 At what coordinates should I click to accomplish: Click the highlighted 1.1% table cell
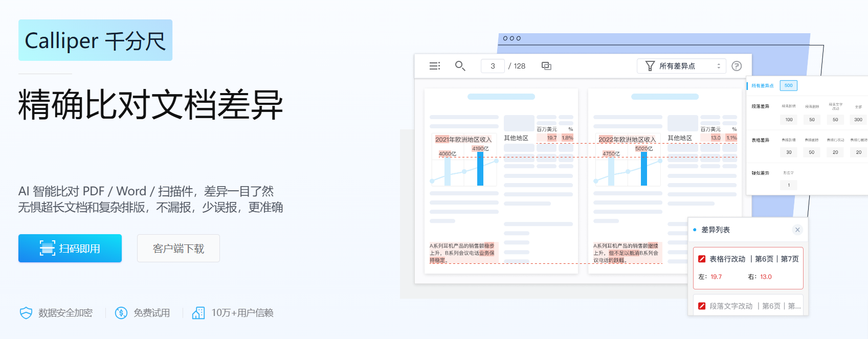click(x=731, y=138)
